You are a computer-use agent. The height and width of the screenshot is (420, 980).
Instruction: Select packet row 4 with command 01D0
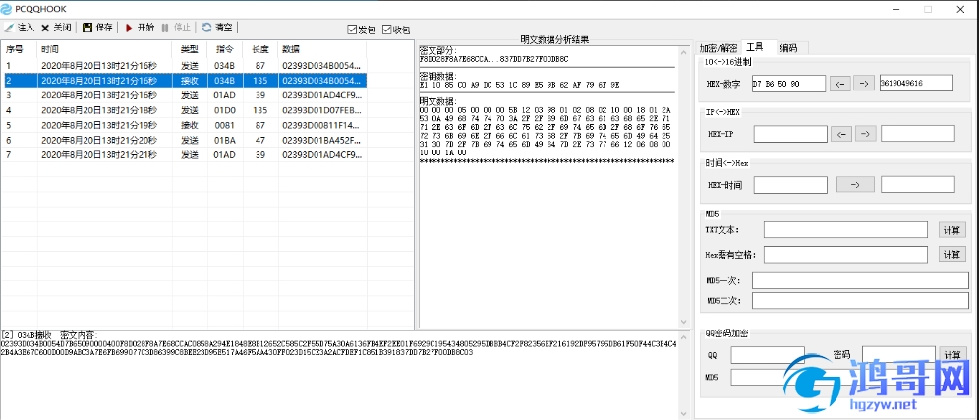[x=183, y=110]
